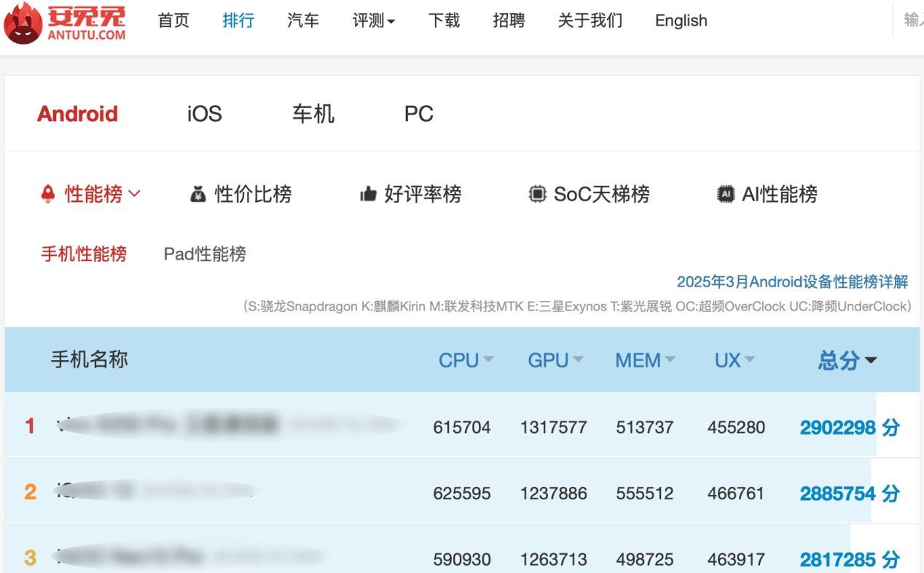Click the 手机名称 column header
924x573 pixels.
pyautogui.click(x=90, y=359)
